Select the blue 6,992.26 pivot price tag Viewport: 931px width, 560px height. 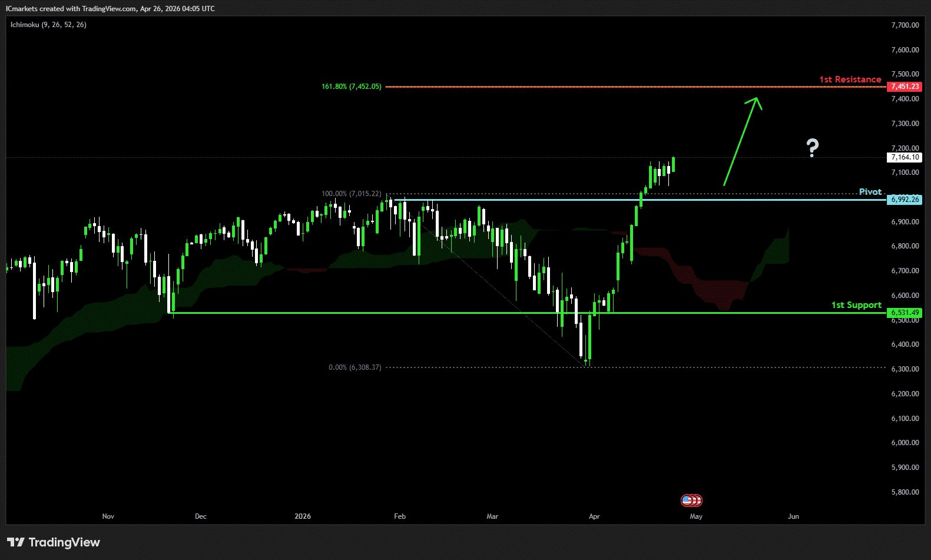(x=905, y=200)
